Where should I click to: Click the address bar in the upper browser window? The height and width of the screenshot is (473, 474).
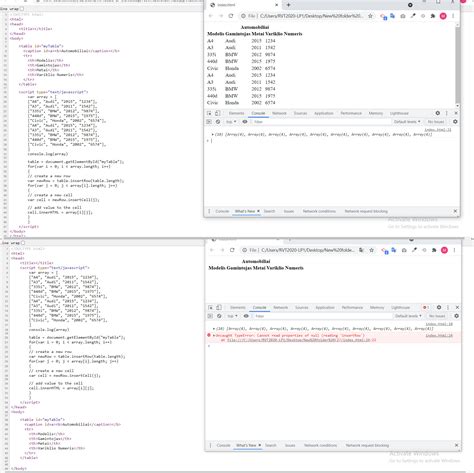pyautogui.click(x=307, y=16)
